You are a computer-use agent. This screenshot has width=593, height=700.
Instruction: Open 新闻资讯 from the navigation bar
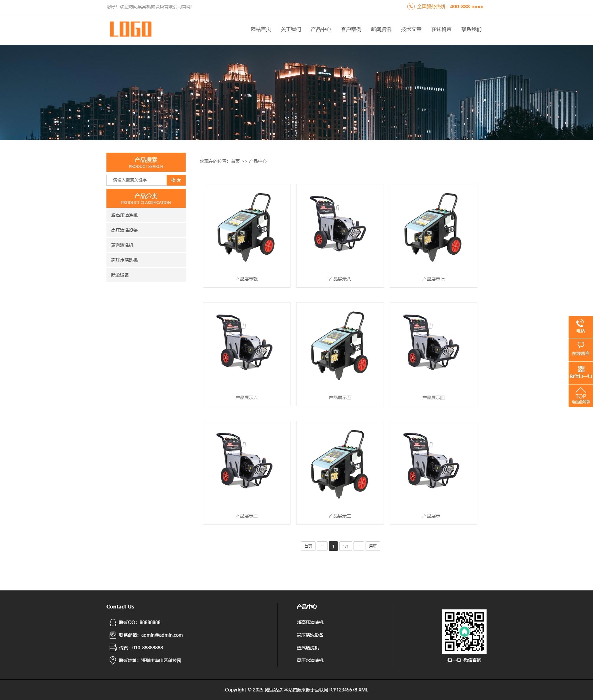(381, 29)
